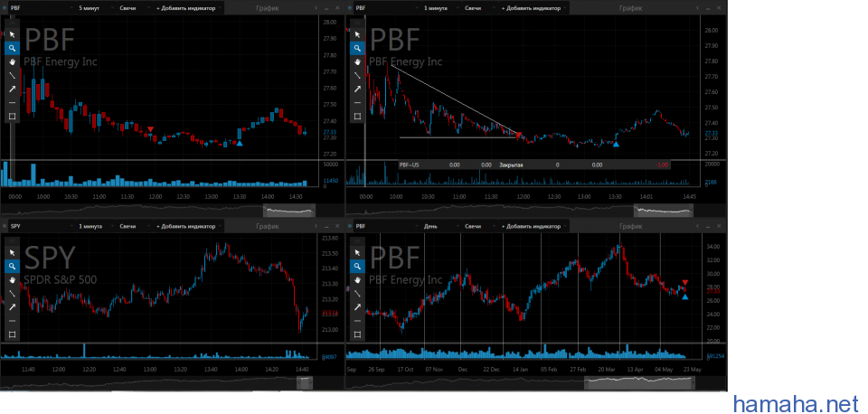Open PBF ticker dropdown in the daily chart

click(386, 226)
